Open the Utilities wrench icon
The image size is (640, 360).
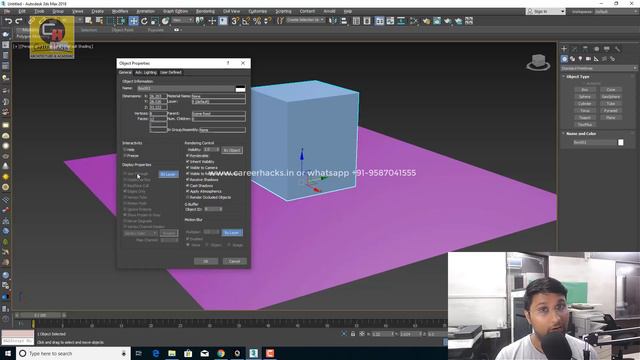(x=617, y=49)
